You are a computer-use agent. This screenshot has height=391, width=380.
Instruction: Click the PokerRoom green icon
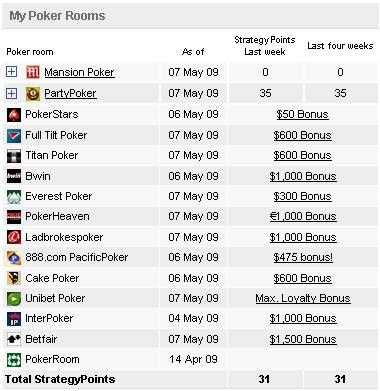[14, 360]
